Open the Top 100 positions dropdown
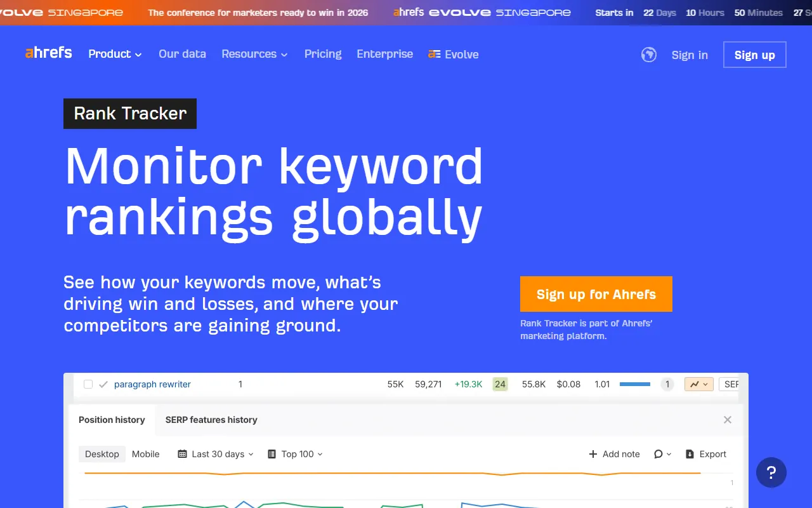Screen dimensions: 812x508 coord(296,454)
